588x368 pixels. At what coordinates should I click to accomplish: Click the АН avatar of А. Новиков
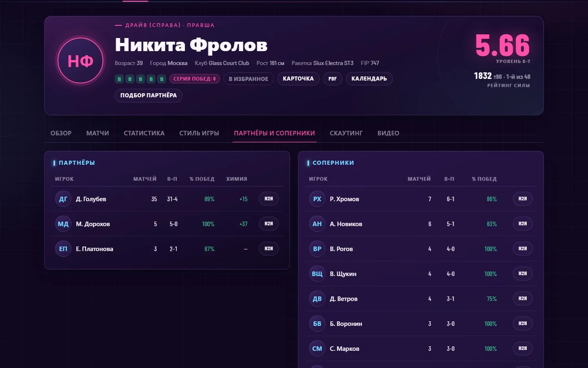pos(317,224)
